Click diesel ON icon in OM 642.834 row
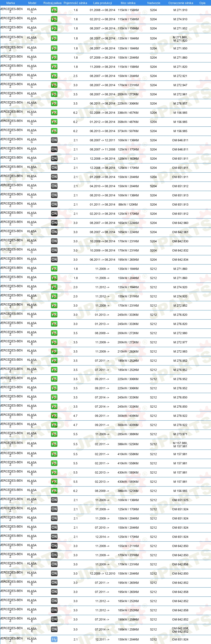Viewport: 211px width, 644px height. (x=54, y=260)
